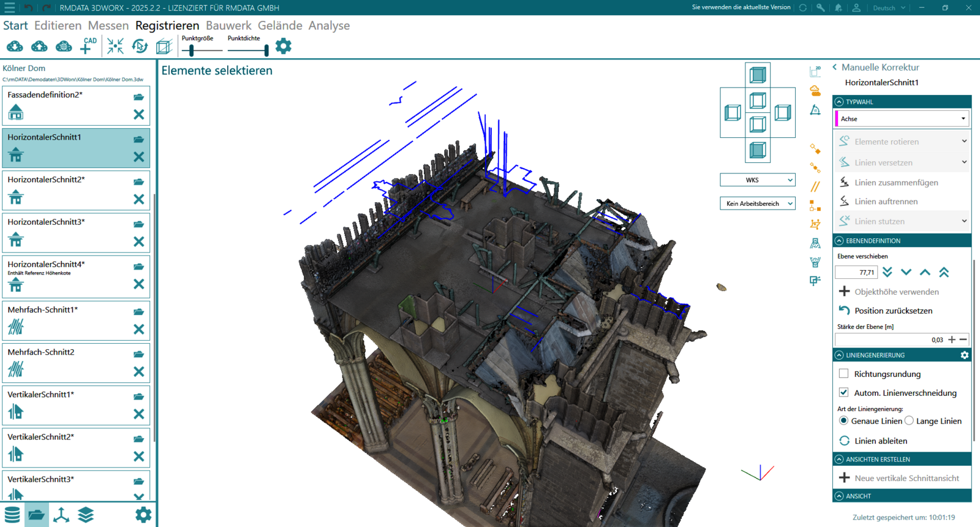Delete HorizontalerSchnitt2 with its X icon
The width and height of the screenshot is (980, 527).
tap(139, 199)
